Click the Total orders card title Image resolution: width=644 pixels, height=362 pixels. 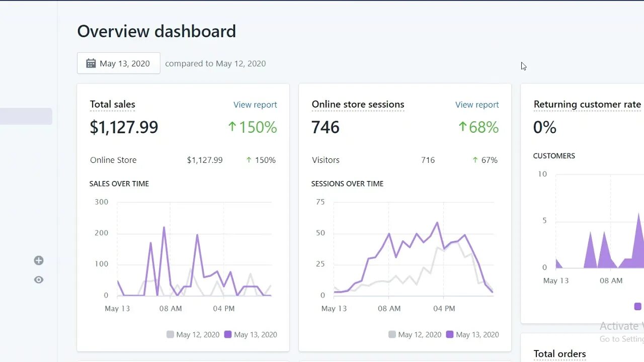tap(560, 354)
